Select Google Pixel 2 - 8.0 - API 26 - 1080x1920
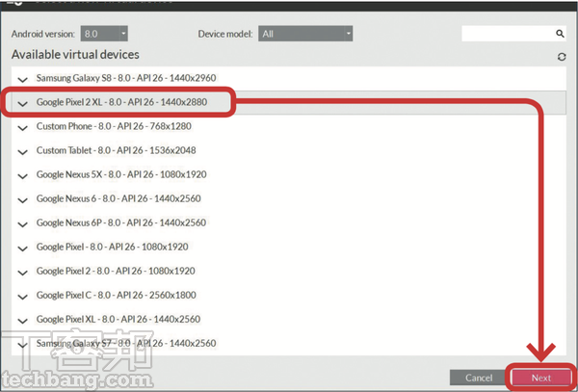 point(289,272)
